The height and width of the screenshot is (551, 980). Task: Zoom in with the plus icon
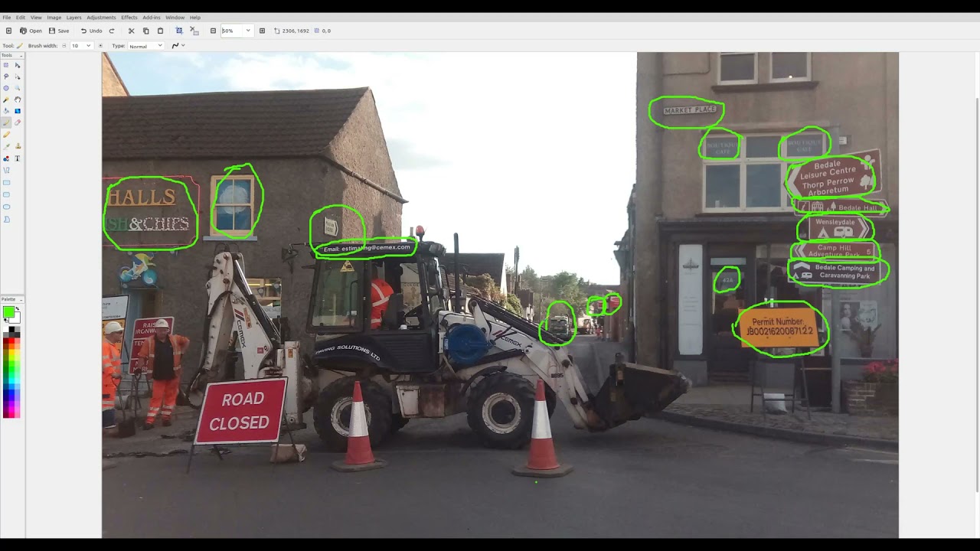tap(262, 31)
